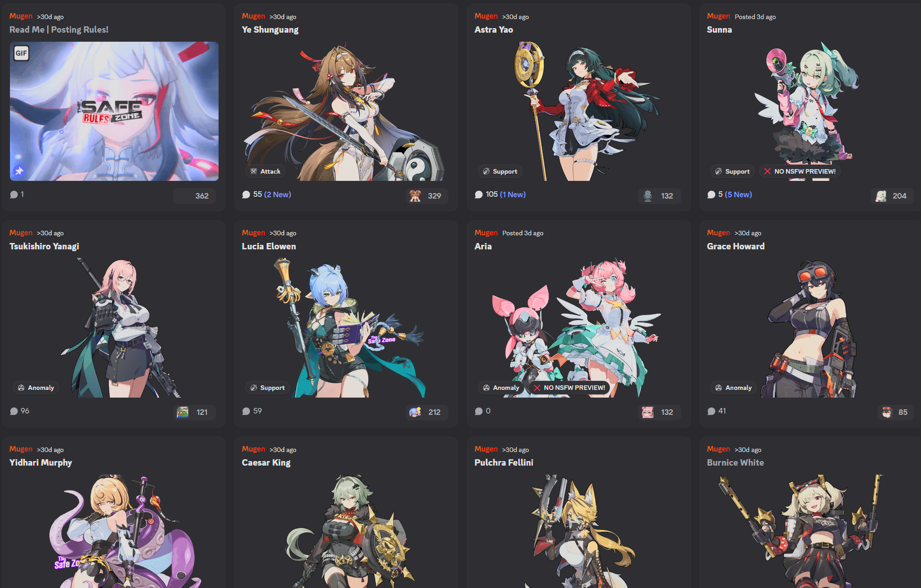921x588 pixels.
Task: Select the Attack tag on Ye Shunguang
Action: tap(265, 171)
